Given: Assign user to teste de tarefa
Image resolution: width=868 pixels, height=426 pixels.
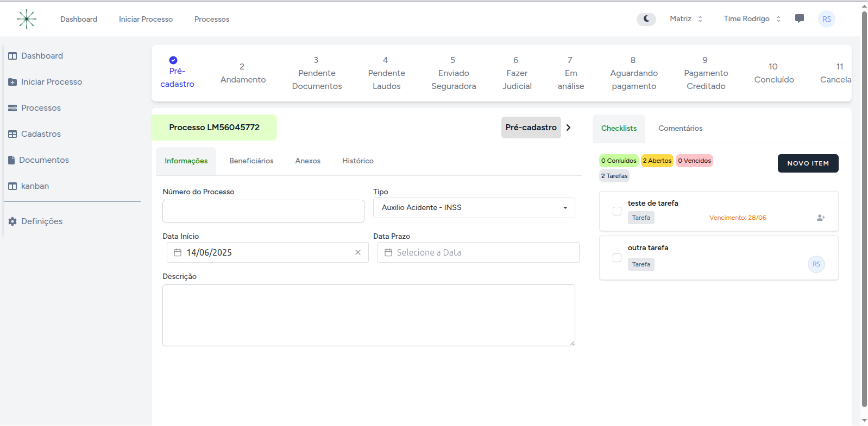Looking at the screenshot, I should [821, 218].
